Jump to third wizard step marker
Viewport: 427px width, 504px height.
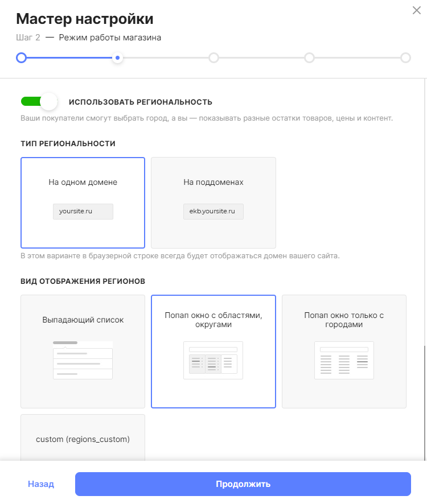pos(213,58)
